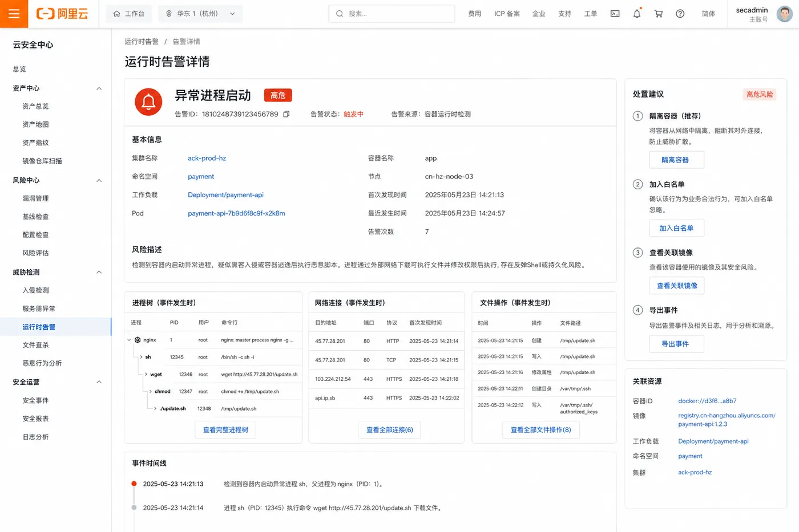This screenshot has width=799, height=532.
Task: Open Pod payment-api-7b9d6f8c9f-x2k8m link
Action: click(x=236, y=213)
